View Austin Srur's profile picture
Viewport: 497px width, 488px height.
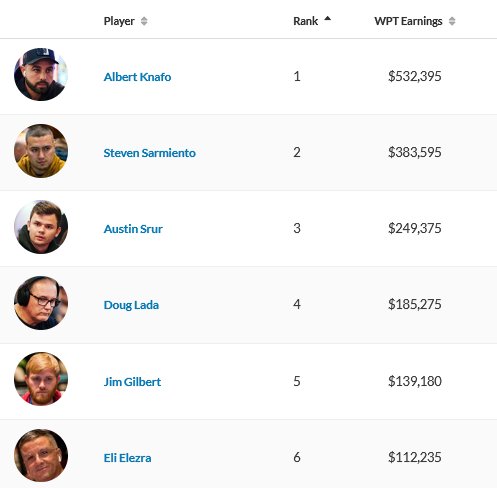[41, 227]
